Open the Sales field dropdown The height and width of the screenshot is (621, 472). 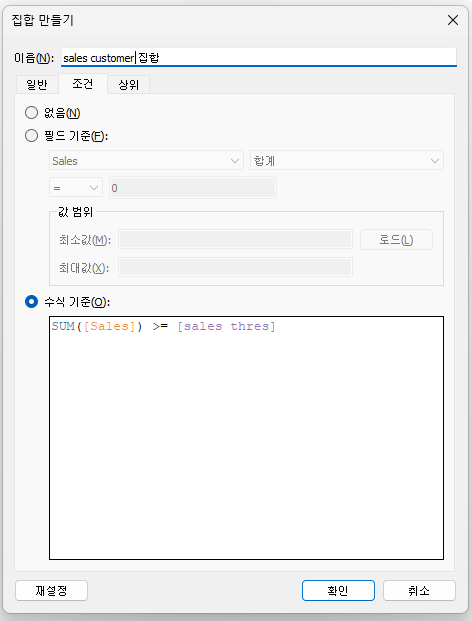point(146,161)
